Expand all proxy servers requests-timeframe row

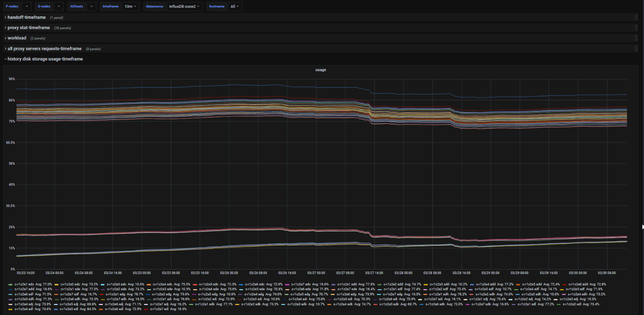click(44, 49)
